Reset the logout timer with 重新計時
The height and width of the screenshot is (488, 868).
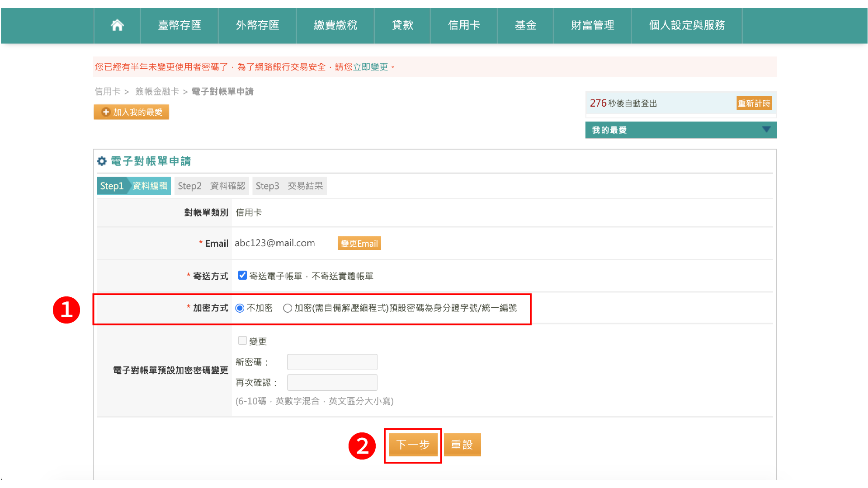[754, 103]
